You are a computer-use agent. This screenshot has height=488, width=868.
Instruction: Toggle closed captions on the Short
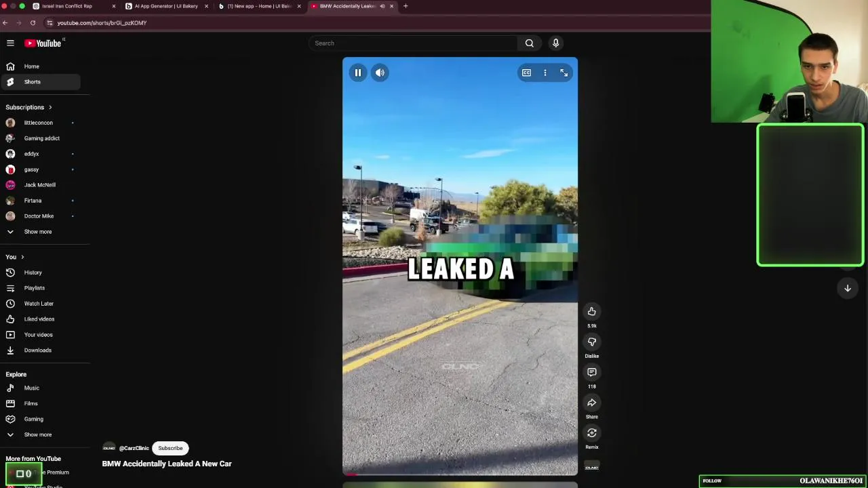(x=526, y=73)
